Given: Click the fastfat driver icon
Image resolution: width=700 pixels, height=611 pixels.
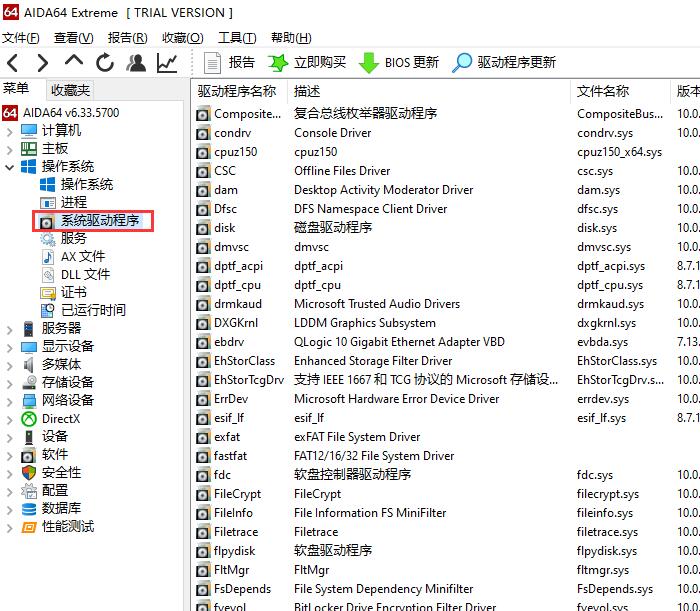Looking at the screenshot, I should [203, 457].
